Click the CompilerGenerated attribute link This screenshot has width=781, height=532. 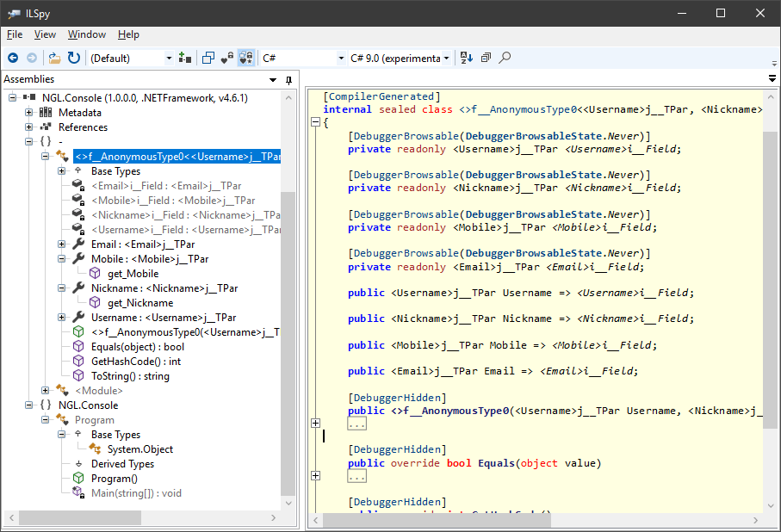pos(381,96)
